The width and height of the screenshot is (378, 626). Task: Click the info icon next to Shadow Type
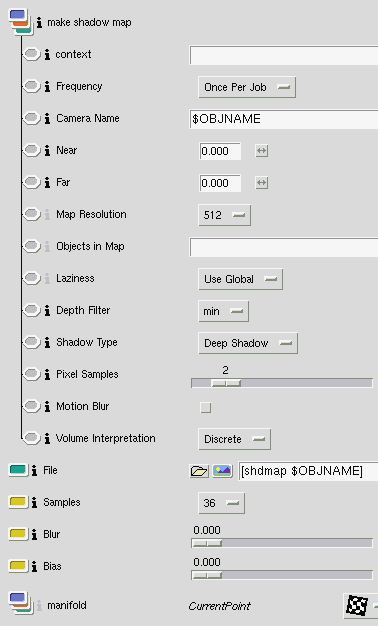(47, 342)
